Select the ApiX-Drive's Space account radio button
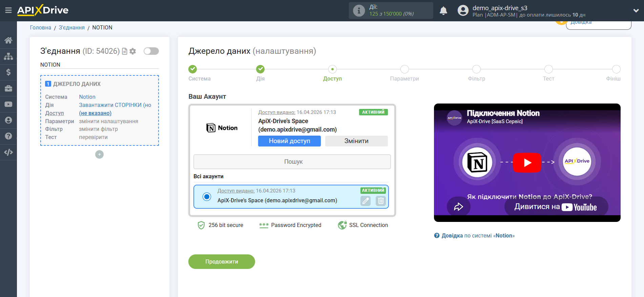Screen dimensions: 644x297 pyautogui.click(x=207, y=197)
